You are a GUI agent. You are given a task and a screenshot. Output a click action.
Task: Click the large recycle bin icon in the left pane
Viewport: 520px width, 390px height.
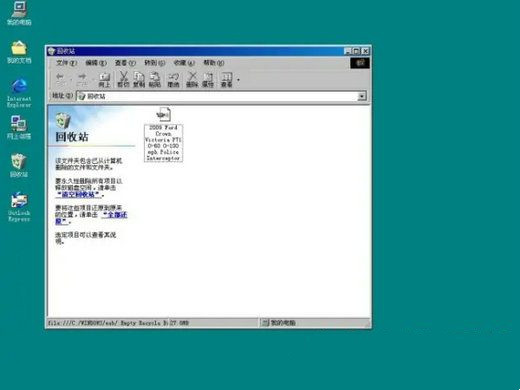(63, 120)
